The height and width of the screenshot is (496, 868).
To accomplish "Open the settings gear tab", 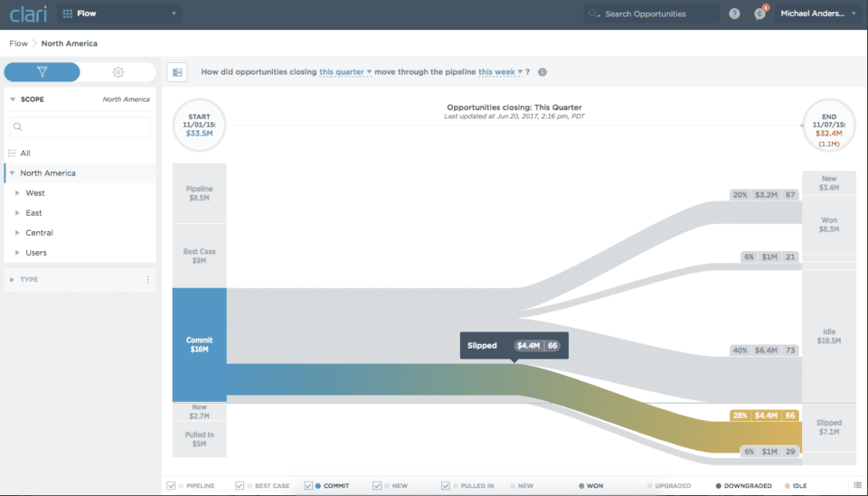I will pyautogui.click(x=118, y=72).
